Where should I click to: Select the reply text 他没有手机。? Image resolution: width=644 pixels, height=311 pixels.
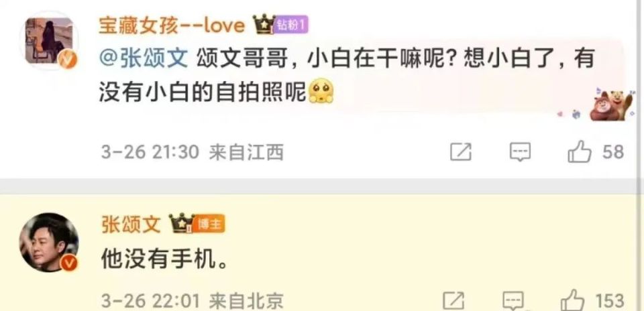tap(164, 259)
